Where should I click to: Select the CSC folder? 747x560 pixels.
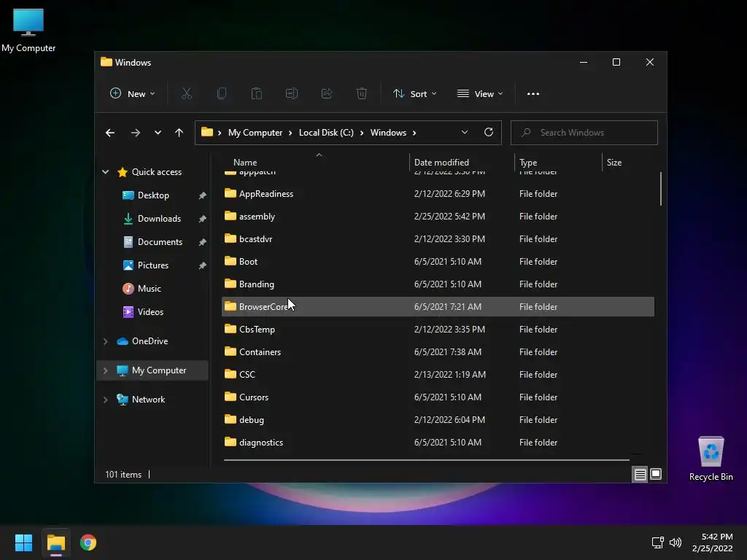point(438,375)
